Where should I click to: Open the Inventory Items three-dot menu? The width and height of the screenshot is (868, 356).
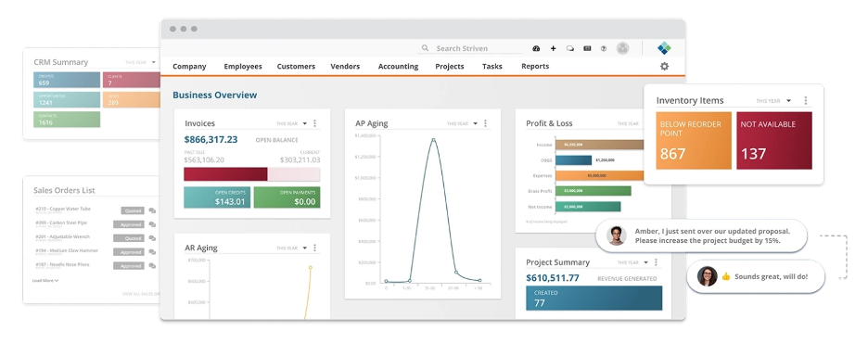click(806, 101)
